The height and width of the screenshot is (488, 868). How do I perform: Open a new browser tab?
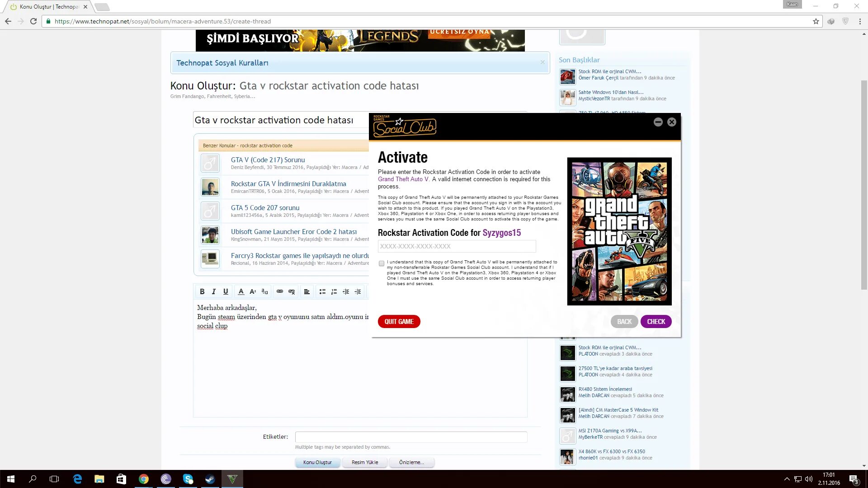click(x=102, y=7)
